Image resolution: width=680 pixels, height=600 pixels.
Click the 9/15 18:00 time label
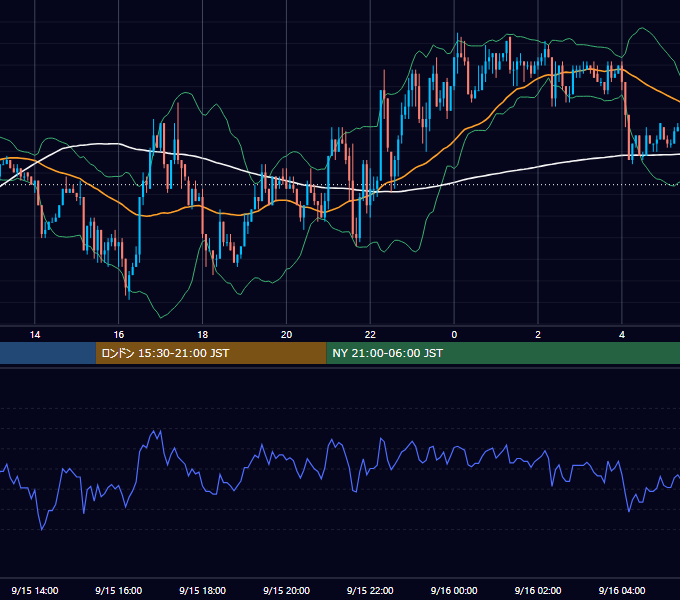point(203,590)
